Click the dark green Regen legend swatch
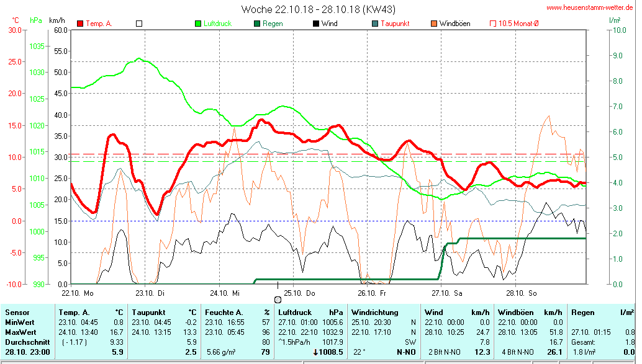This screenshot has width=642, height=364. click(x=257, y=24)
